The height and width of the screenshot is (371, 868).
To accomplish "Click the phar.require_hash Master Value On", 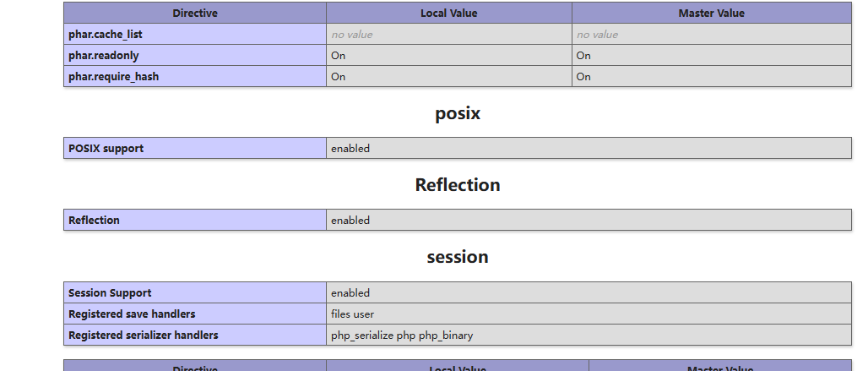I will (x=583, y=76).
